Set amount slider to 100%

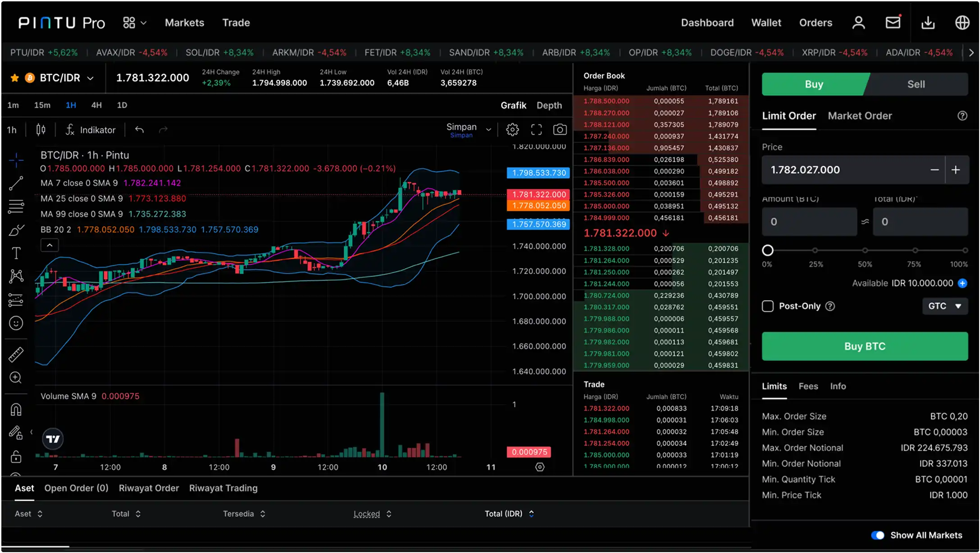(965, 250)
